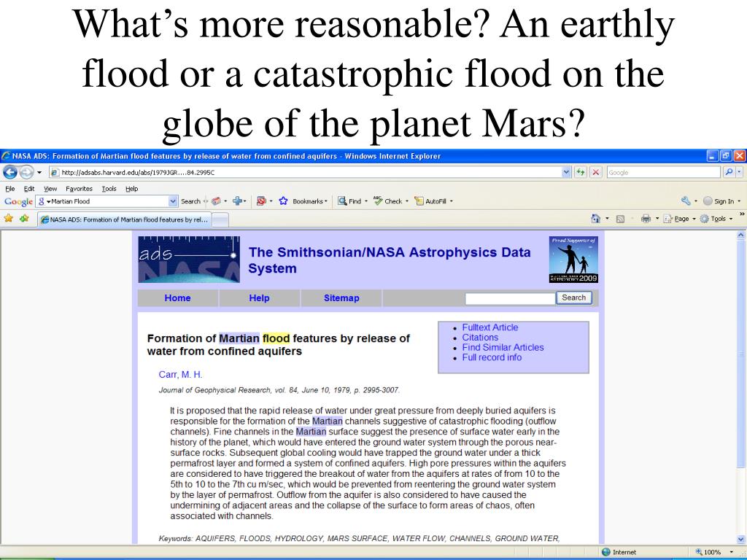
Task: Open the search provider dropdown arrow
Action: (x=739, y=172)
